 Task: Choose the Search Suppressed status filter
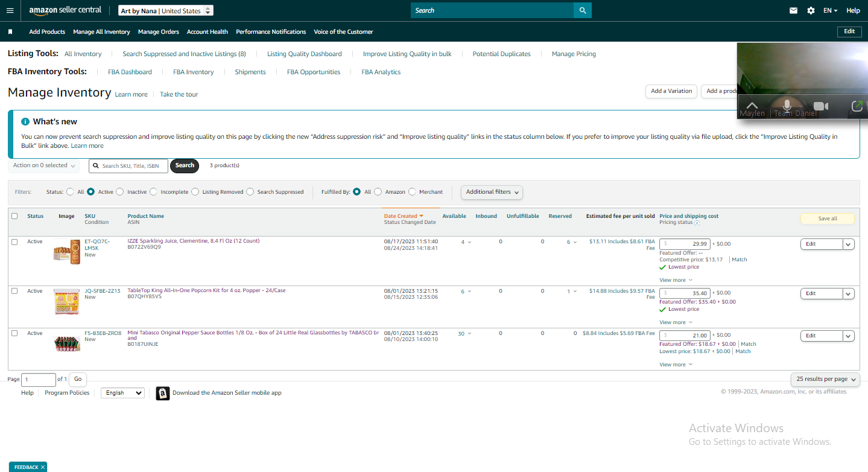250,192
